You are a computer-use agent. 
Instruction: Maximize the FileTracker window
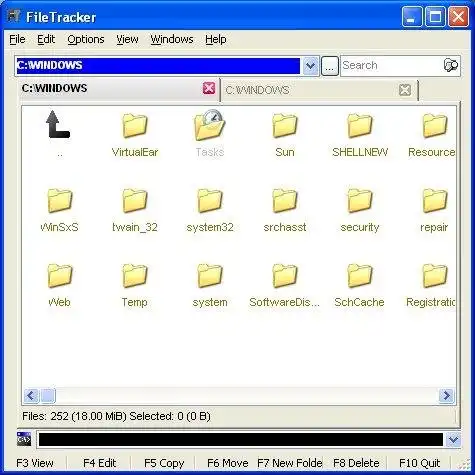435,17
